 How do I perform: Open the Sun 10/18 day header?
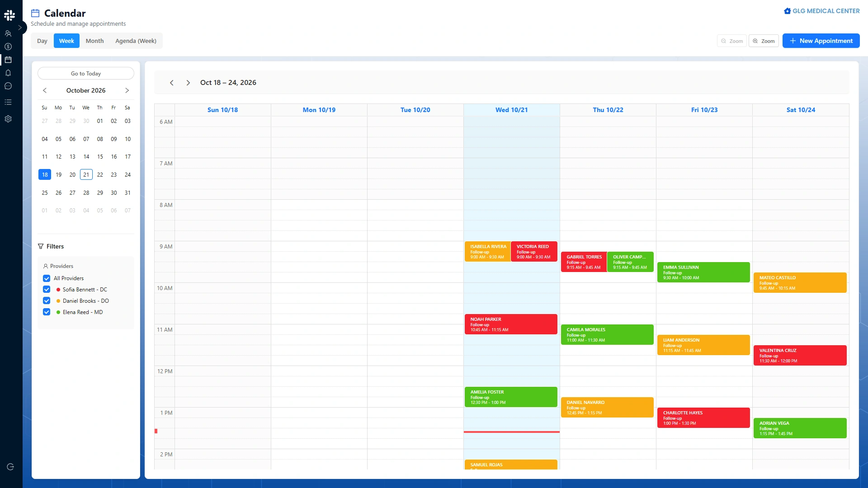(x=222, y=110)
